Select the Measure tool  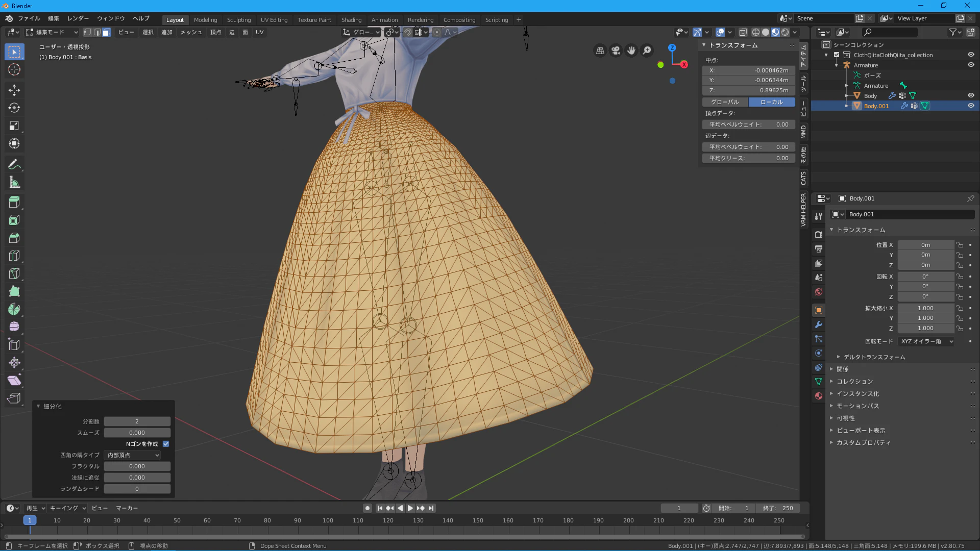tap(14, 182)
